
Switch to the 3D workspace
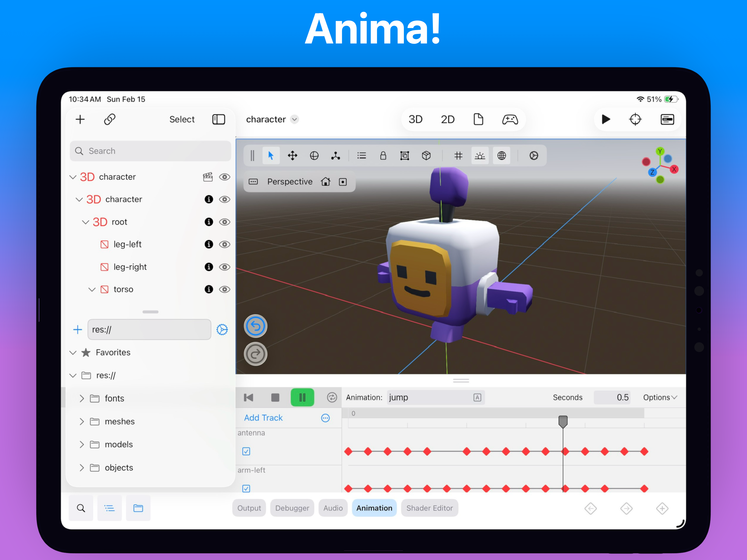click(x=415, y=119)
